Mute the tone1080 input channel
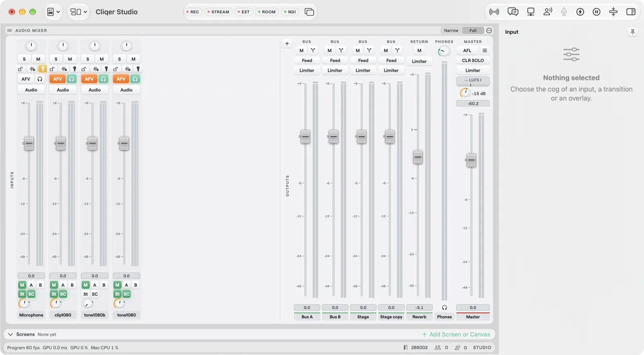This screenshot has width=644, height=355. click(134, 59)
